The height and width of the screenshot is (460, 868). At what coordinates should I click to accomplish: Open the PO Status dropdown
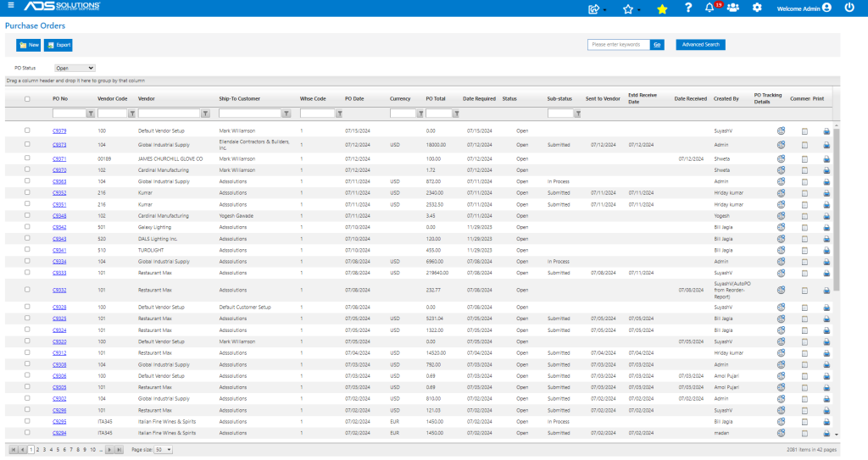pos(75,68)
